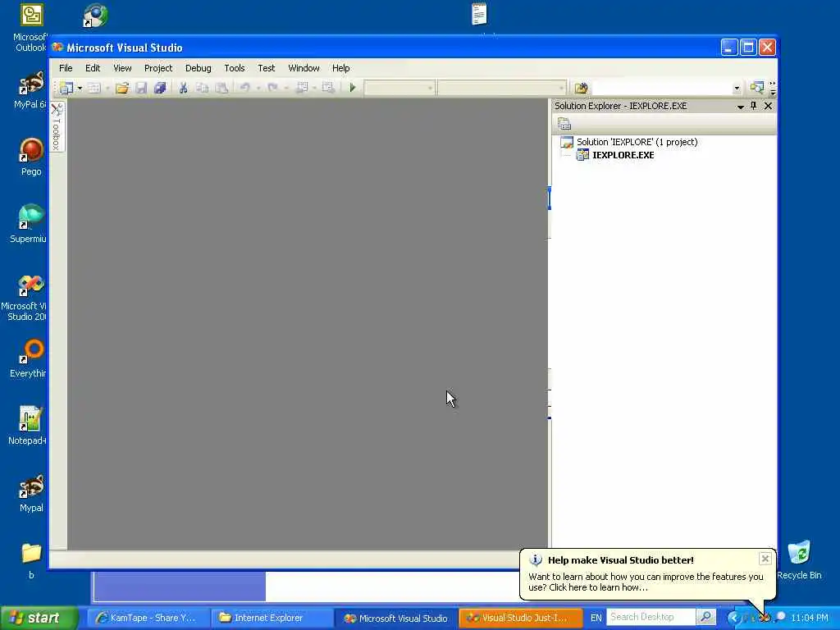The image size is (840, 630).
Task: Click the Search Desktop input field
Action: (x=651, y=617)
